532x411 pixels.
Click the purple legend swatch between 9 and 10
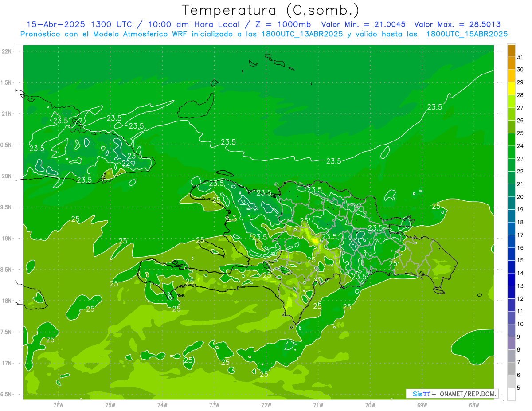(511, 330)
